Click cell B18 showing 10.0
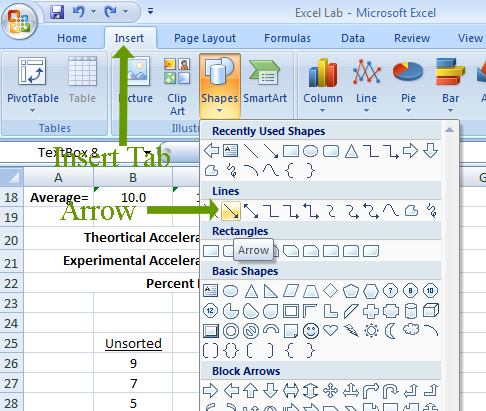This screenshot has width=486, height=411. click(133, 198)
